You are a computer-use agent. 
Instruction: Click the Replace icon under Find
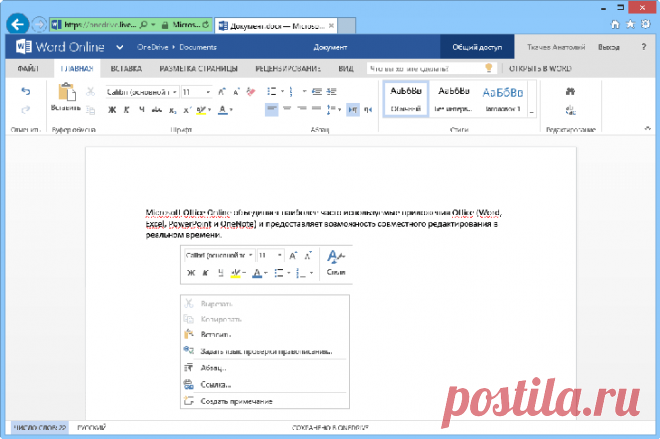570,110
